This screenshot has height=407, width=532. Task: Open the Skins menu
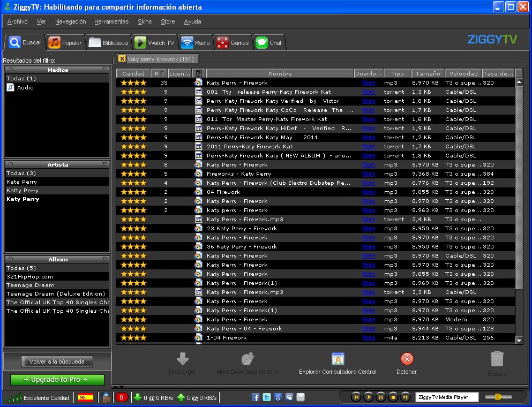pos(145,21)
